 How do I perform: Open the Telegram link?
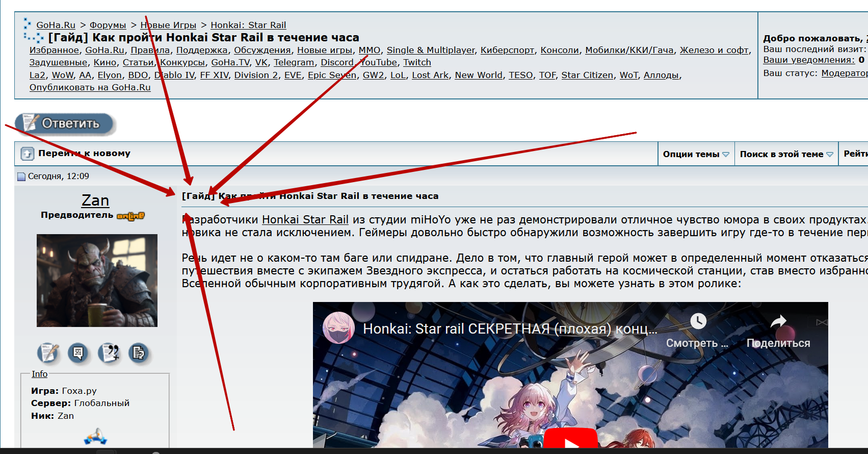coord(294,62)
